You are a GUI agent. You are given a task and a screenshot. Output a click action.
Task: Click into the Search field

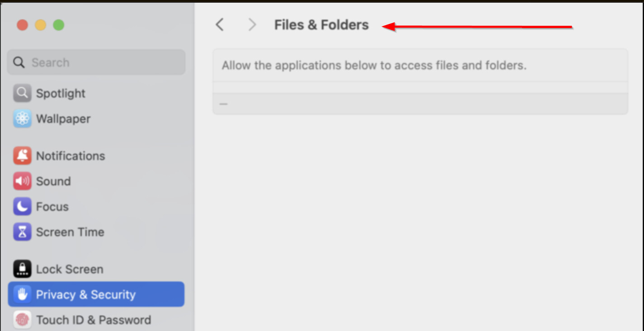pos(104,62)
